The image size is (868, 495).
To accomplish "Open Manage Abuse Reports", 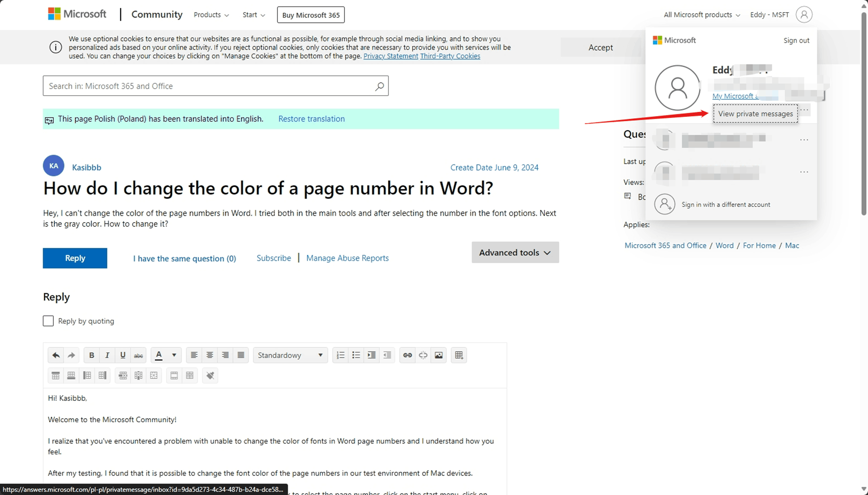I will 348,258.
